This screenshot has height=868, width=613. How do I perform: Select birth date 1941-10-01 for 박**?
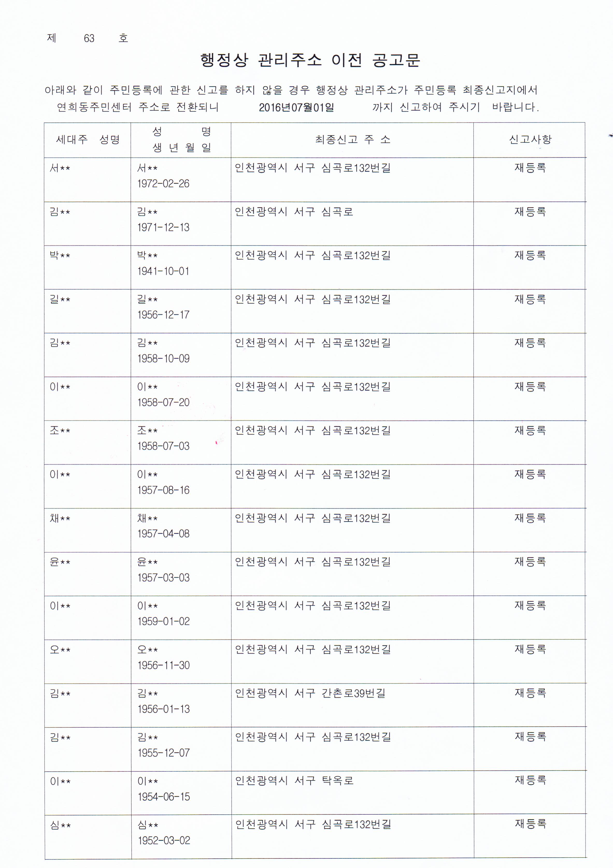pos(163,271)
